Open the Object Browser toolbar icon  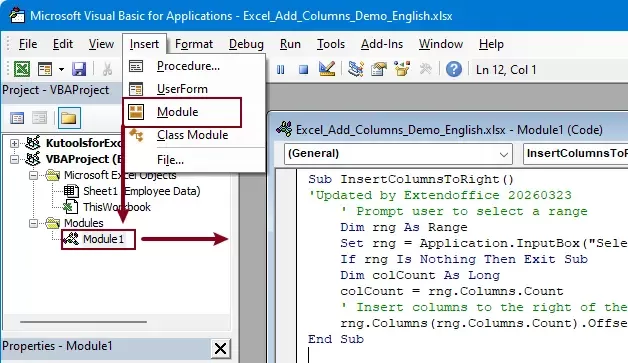(402, 69)
